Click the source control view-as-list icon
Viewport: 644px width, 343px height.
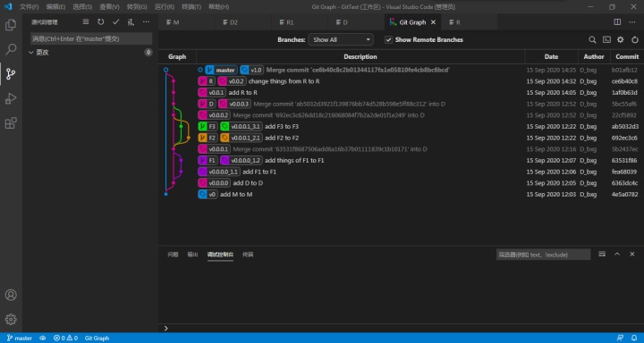86,22
